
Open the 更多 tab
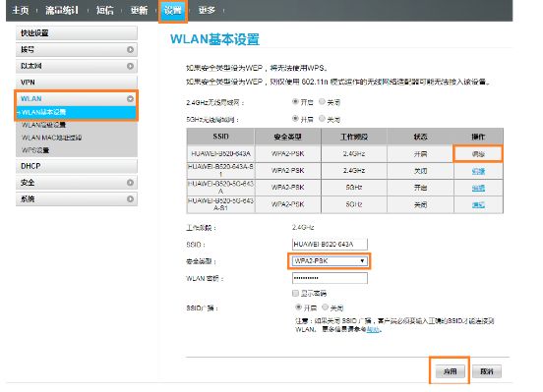207,11
